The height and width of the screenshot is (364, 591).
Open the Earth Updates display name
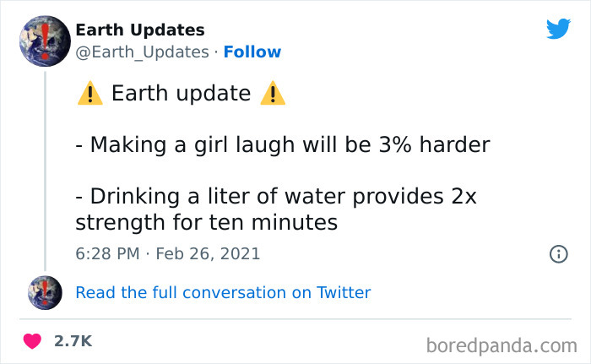pos(139,30)
